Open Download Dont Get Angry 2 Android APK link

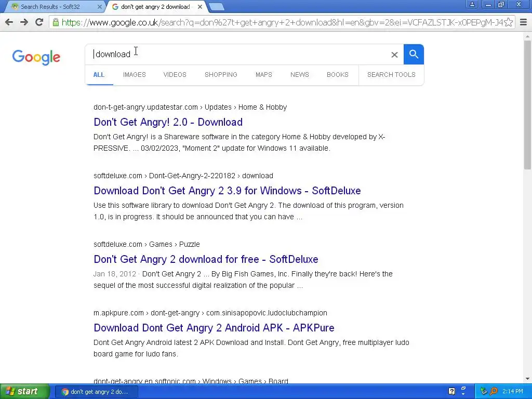coord(214,328)
